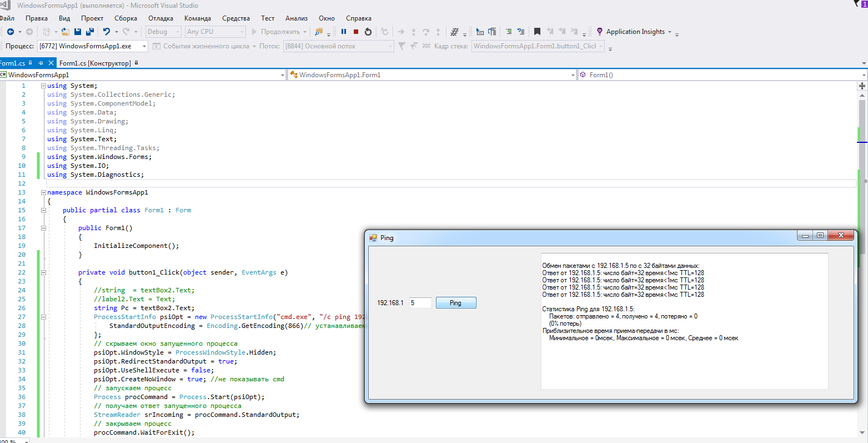Open the Анализ menu
Screen dimensions: 868x443
tap(297, 18)
